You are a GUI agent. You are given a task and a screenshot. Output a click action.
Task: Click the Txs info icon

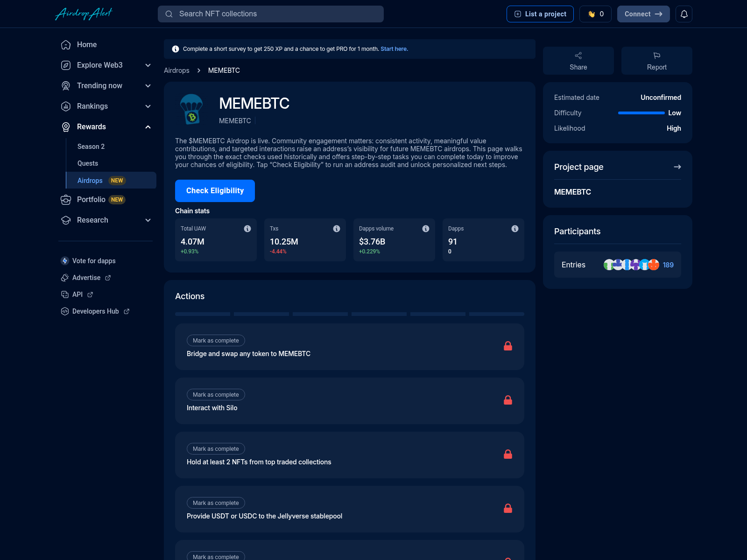[x=337, y=229]
